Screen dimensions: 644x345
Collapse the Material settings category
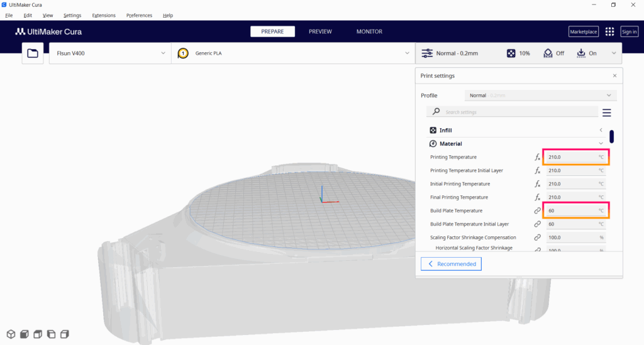601,143
